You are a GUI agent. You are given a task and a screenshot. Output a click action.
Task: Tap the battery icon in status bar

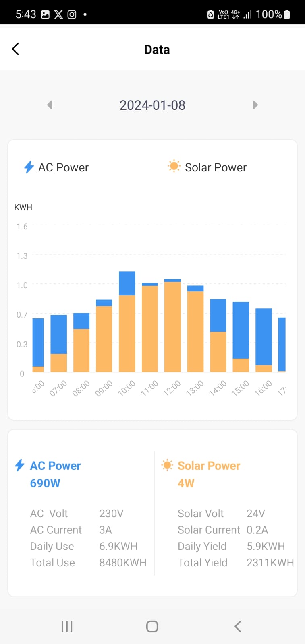(287, 14)
